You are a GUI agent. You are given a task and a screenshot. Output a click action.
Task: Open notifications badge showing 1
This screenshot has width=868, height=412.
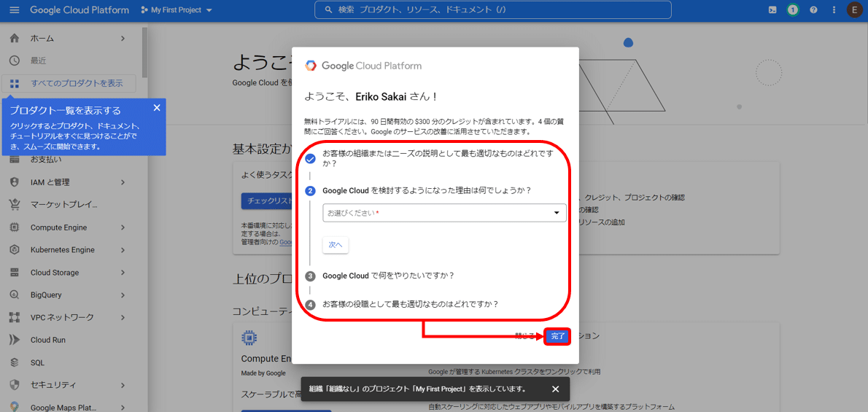pyautogui.click(x=794, y=10)
